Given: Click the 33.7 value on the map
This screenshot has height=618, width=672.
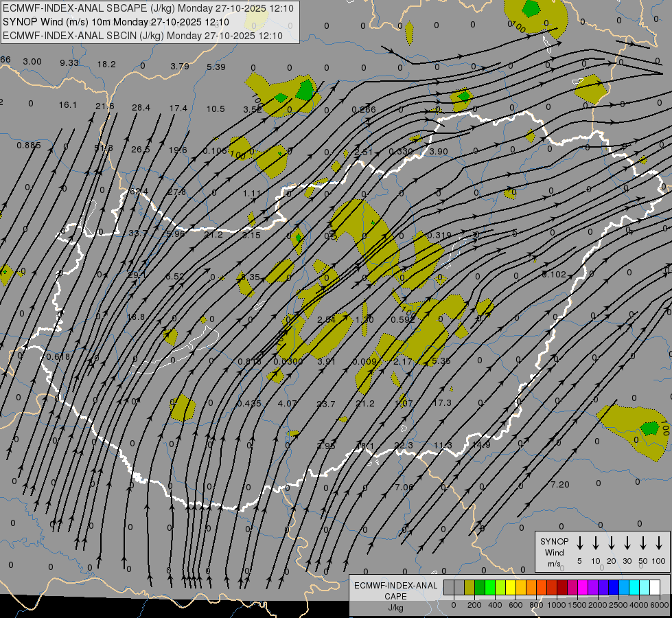Looking at the screenshot, I should click(138, 233).
